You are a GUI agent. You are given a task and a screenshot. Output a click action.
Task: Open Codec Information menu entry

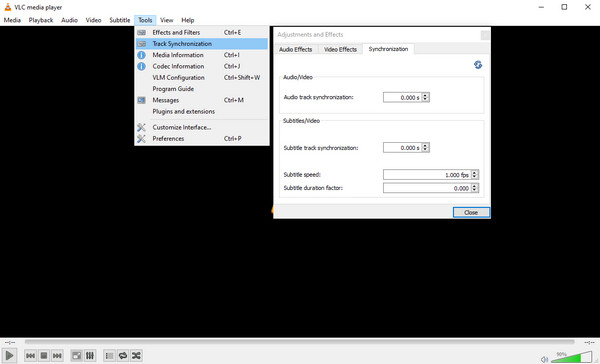coord(202,66)
